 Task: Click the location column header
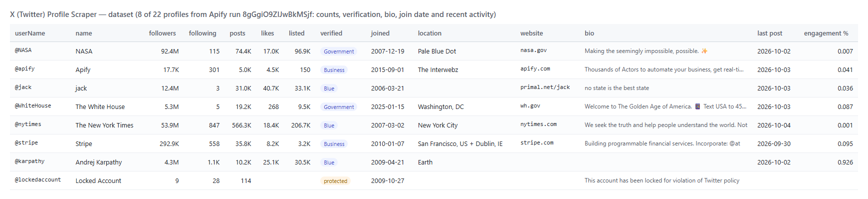430,33
